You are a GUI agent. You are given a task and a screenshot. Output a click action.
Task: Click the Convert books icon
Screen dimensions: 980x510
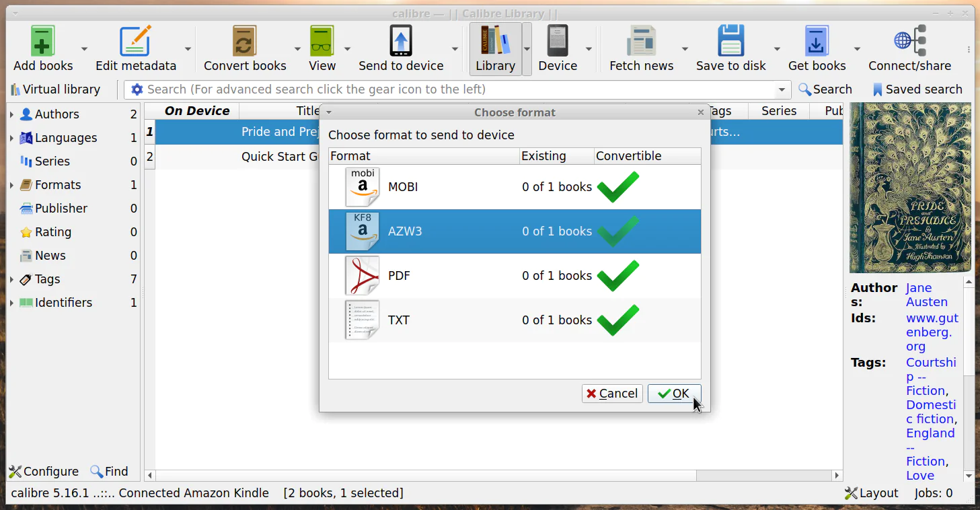pos(245,41)
